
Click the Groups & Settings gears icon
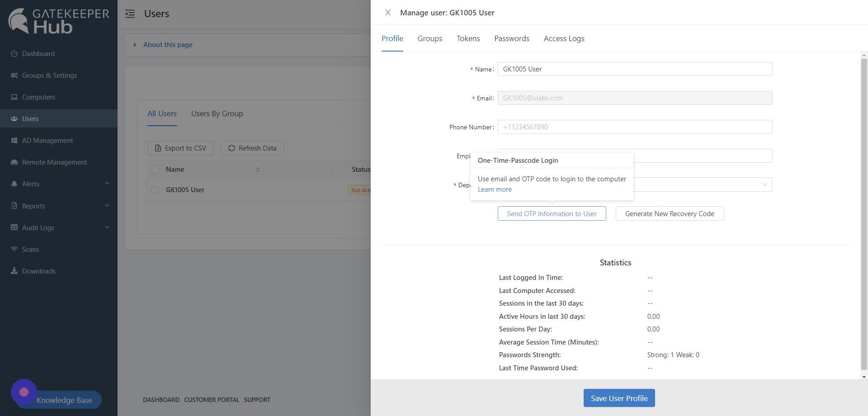[14, 75]
